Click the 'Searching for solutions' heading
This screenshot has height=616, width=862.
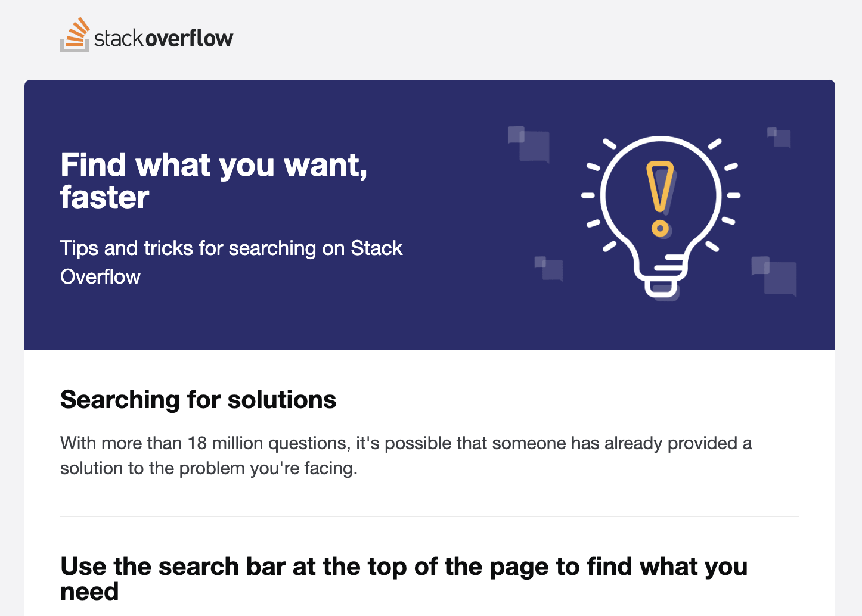point(198,399)
